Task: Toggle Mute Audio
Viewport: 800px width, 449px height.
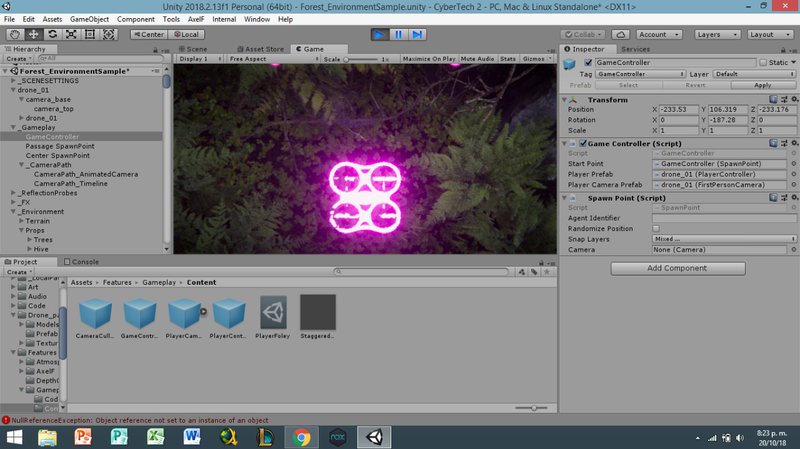Action: click(478, 59)
